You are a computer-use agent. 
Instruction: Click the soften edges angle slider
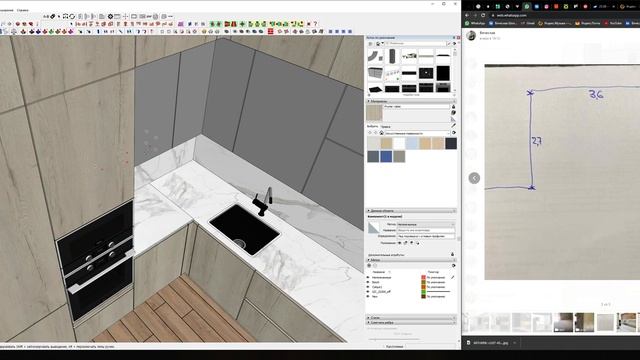point(394,339)
